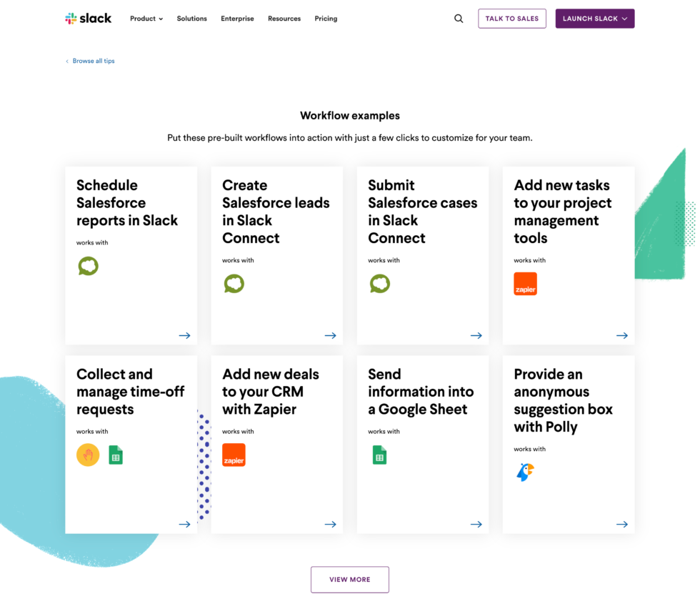Click the Salesforce icon on Schedule Salesforce reports card

88,265
